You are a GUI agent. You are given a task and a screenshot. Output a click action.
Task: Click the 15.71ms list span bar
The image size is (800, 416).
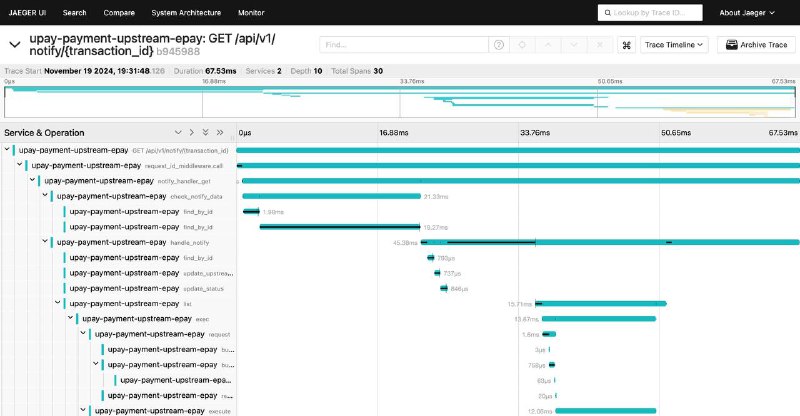click(x=601, y=303)
